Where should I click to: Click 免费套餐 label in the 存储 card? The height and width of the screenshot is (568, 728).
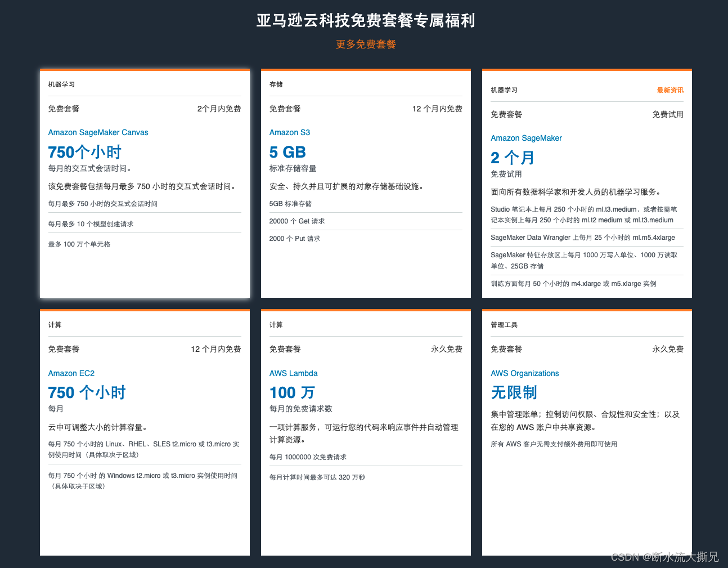pyautogui.click(x=285, y=109)
